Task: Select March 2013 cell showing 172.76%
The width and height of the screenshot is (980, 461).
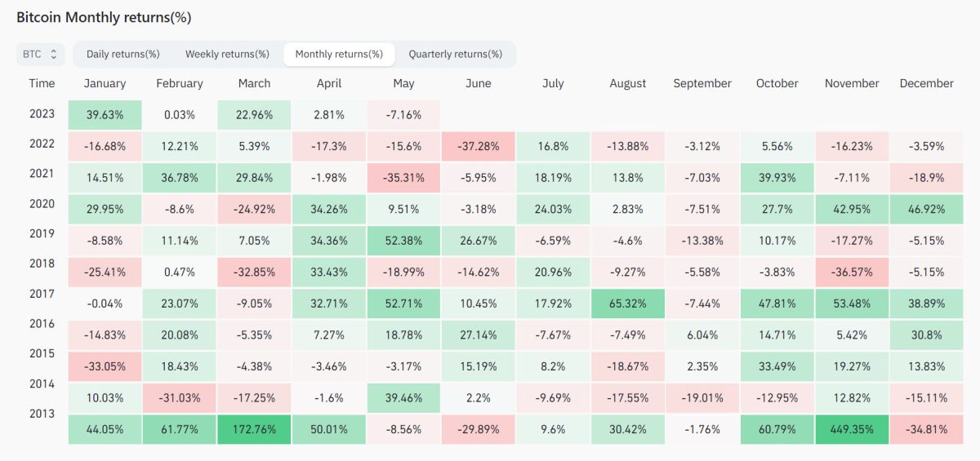Action: pos(254,430)
